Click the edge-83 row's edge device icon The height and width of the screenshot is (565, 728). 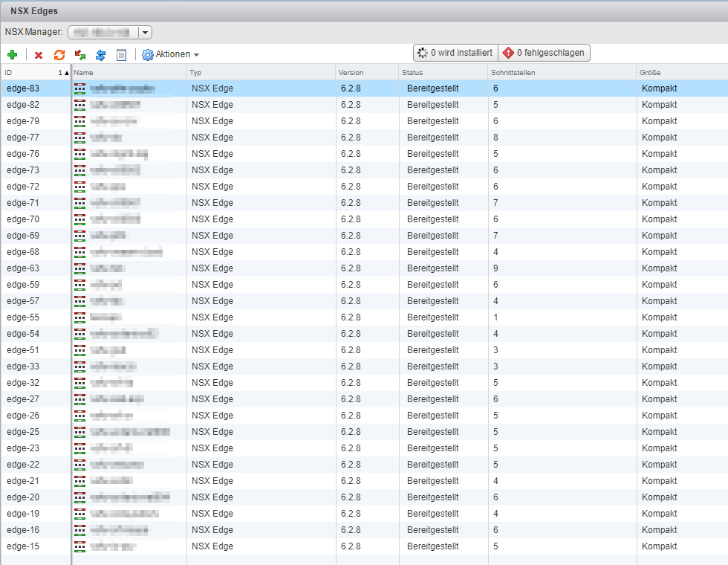click(x=79, y=88)
